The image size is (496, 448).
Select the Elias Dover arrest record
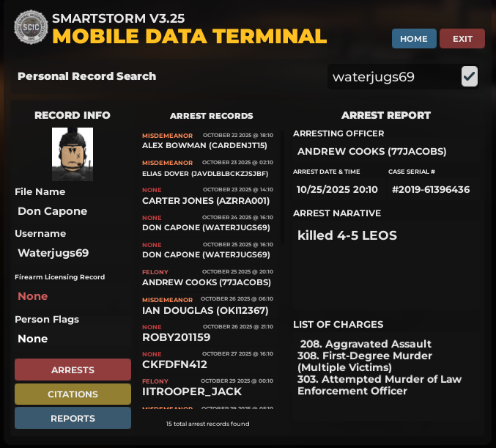point(207,168)
